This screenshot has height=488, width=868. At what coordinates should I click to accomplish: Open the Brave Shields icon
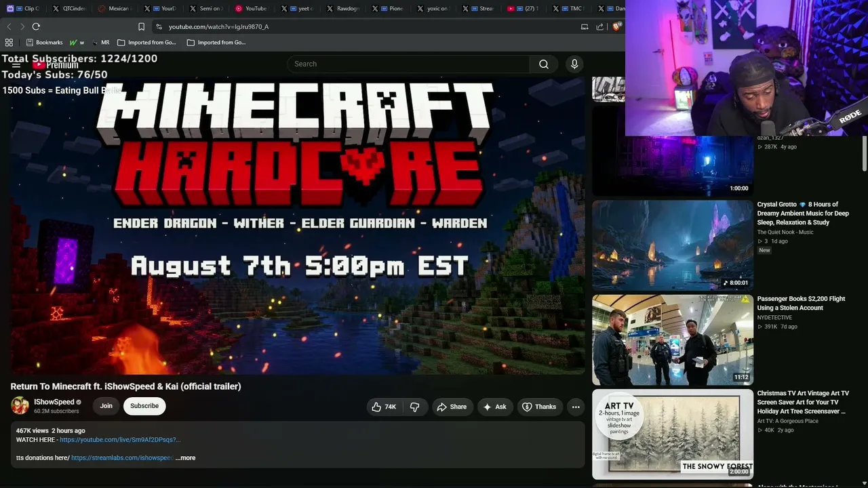click(x=616, y=26)
